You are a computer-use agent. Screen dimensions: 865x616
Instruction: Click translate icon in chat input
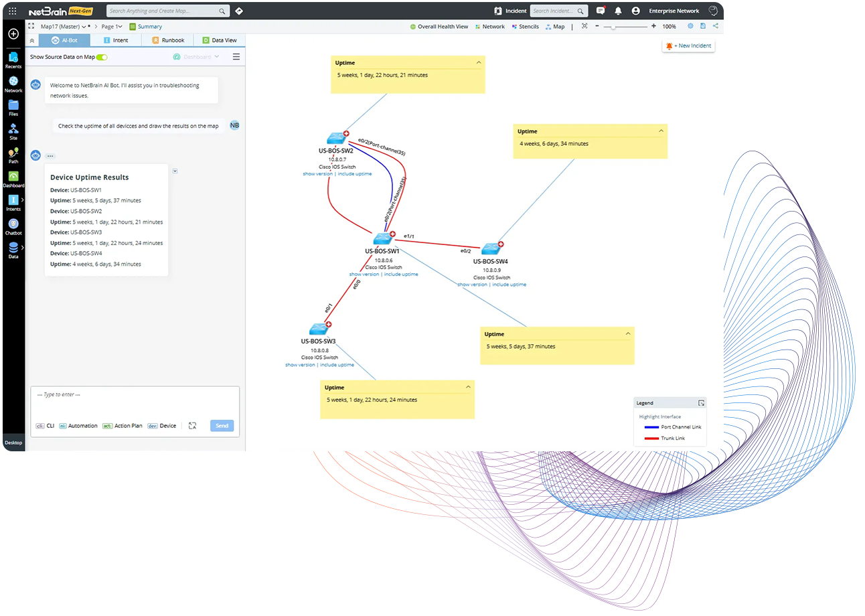(192, 426)
